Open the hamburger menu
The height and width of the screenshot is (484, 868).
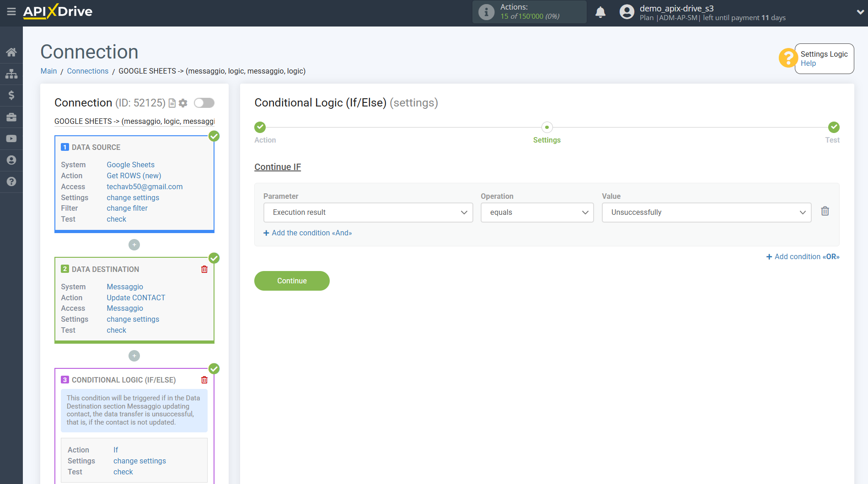(11, 11)
